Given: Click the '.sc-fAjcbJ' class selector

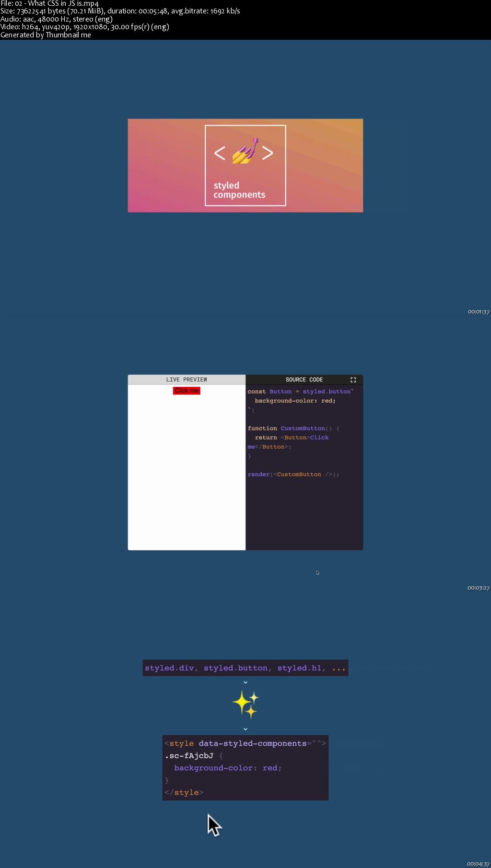Looking at the screenshot, I should [189, 756].
